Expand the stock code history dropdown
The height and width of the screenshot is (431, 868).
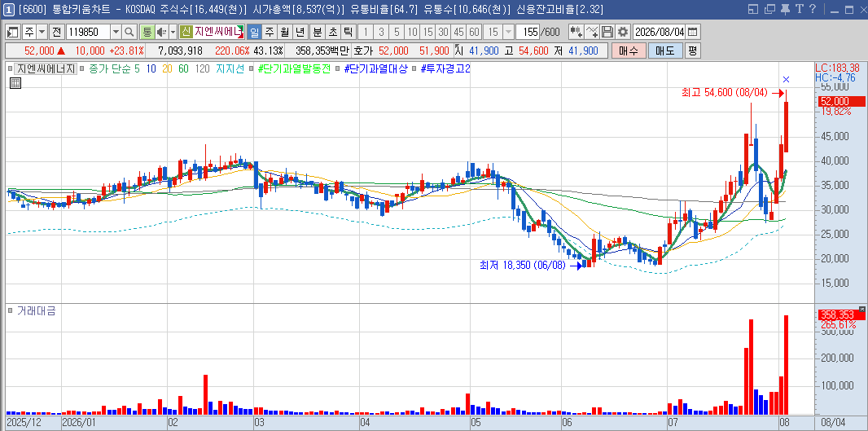pyautogui.click(x=116, y=32)
